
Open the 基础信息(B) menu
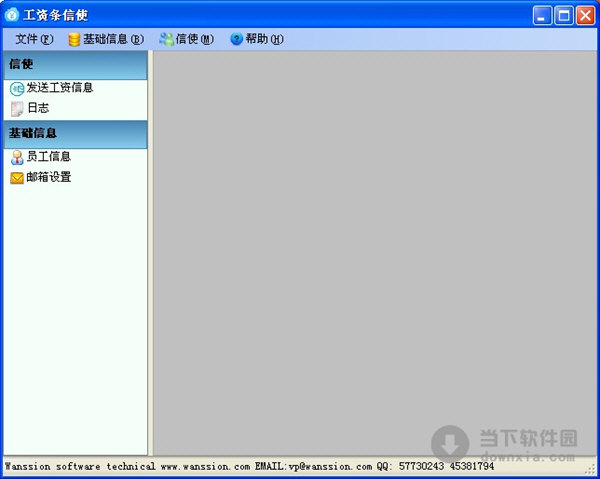coord(106,39)
